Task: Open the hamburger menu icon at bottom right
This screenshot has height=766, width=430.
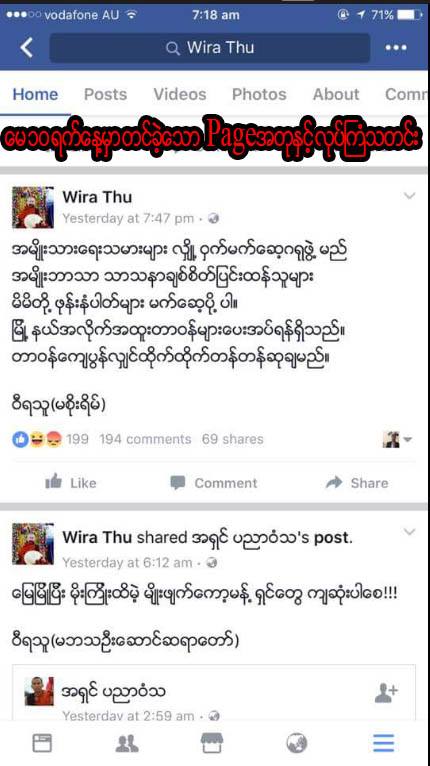Action: tap(384, 743)
